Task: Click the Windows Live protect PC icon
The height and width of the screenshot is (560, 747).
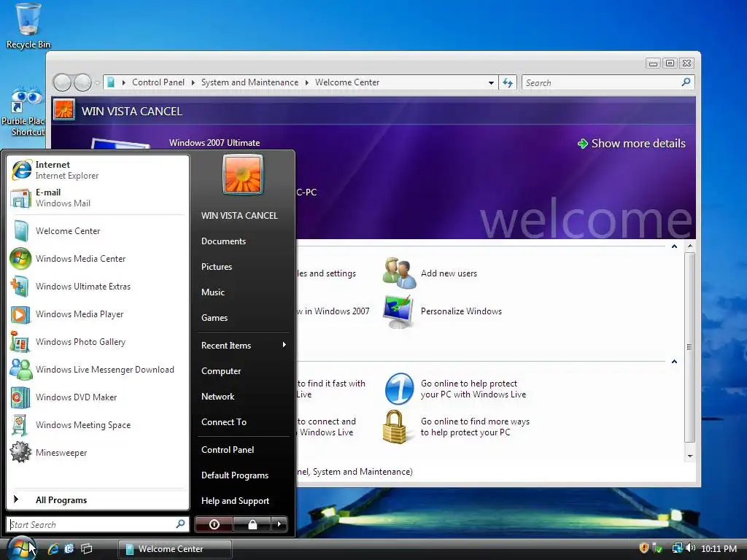Action: 399,389
